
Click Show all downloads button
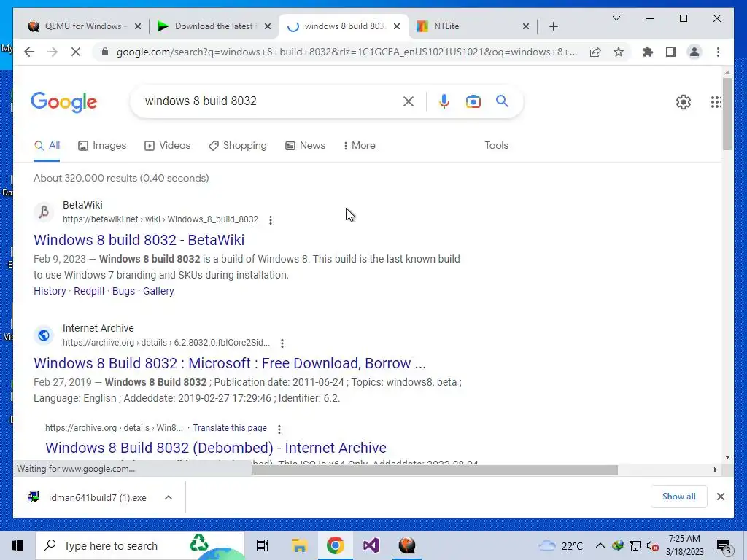pyautogui.click(x=679, y=497)
